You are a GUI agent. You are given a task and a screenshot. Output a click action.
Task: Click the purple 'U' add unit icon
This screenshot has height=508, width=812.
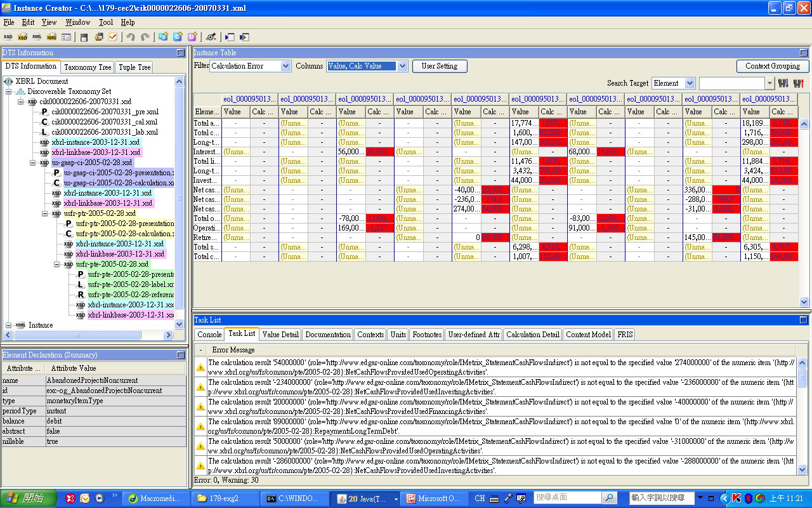point(192,37)
